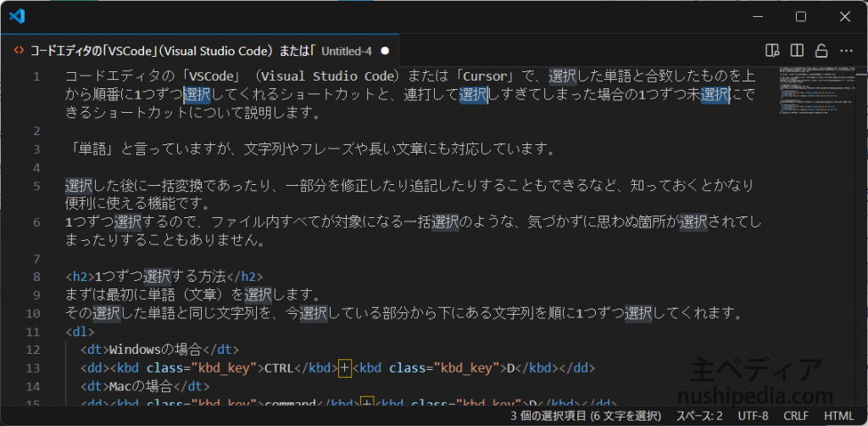This screenshot has width=868, height=426.
Task: Click the unsaved dot on Untitled-4 tab
Action: pyautogui.click(x=386, y=51)
